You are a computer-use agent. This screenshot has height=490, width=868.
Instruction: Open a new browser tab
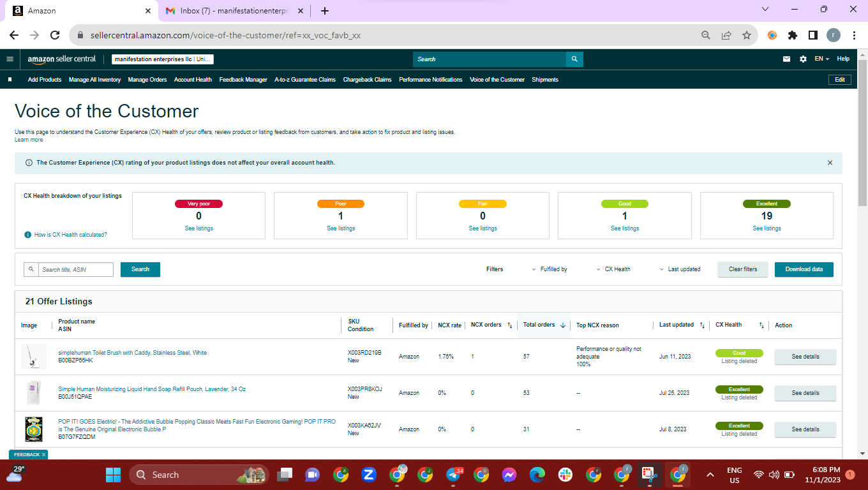point(325,11)
